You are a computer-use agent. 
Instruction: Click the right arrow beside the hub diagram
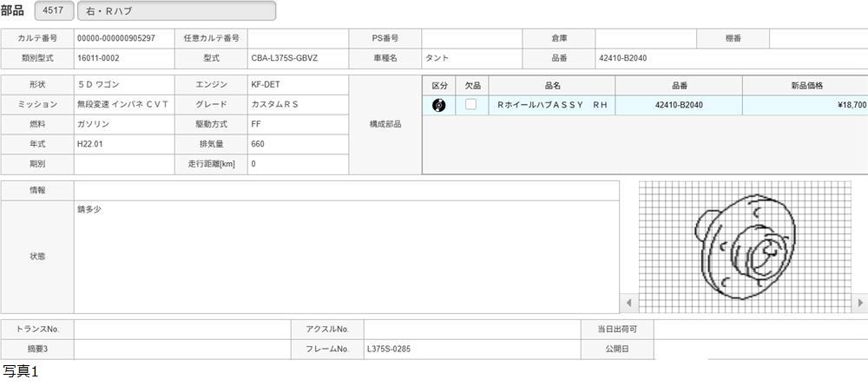(860, 304)
